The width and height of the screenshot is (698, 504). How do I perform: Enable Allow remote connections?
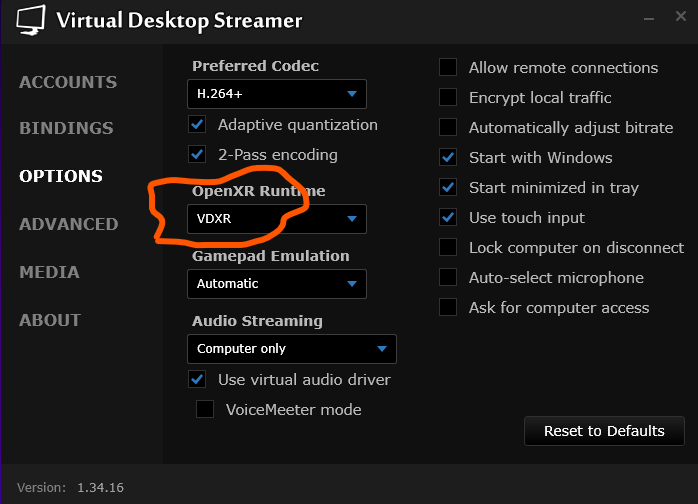(448, 68)
